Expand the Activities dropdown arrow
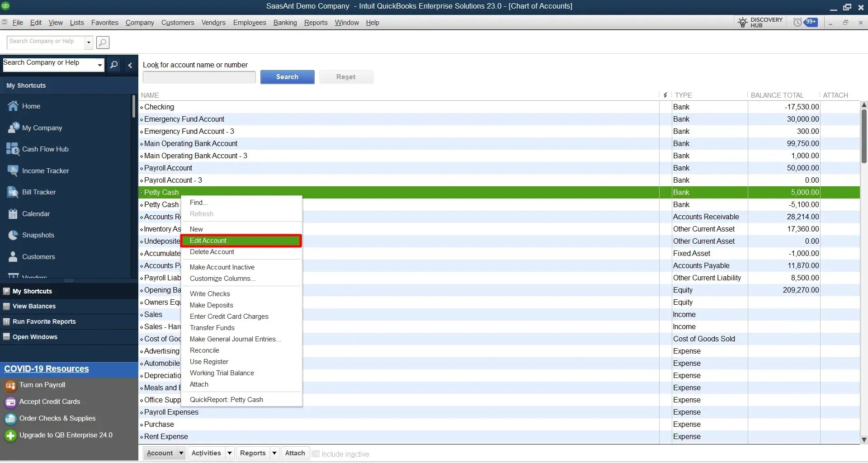The image size is (868, 463). tap(230, 453)
